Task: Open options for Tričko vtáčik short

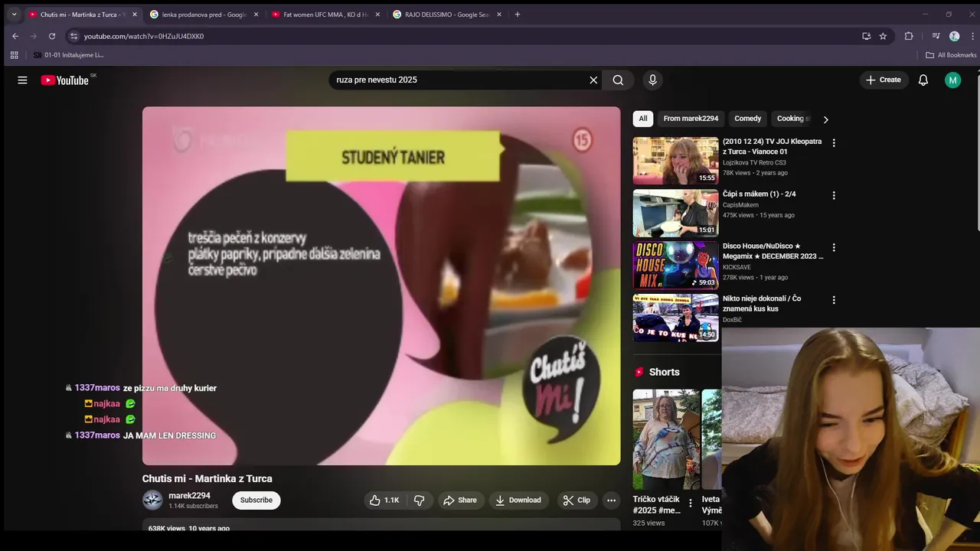Action: tap(690, 504)
